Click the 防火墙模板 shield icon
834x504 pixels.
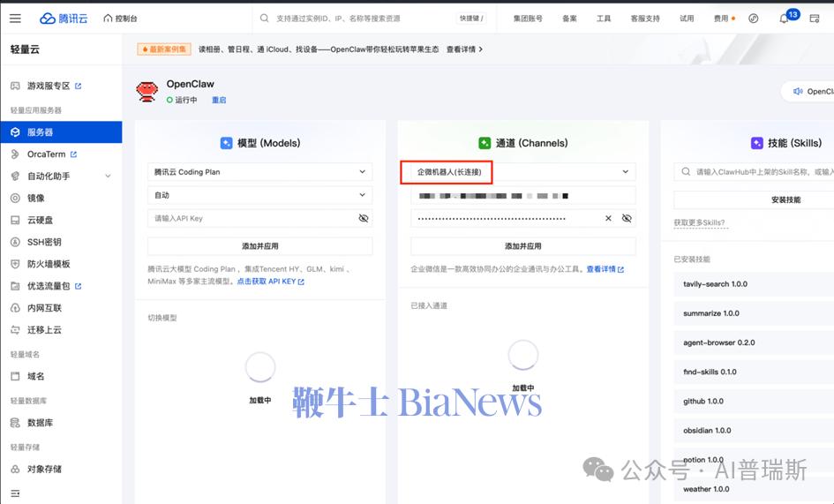(15, 264)
